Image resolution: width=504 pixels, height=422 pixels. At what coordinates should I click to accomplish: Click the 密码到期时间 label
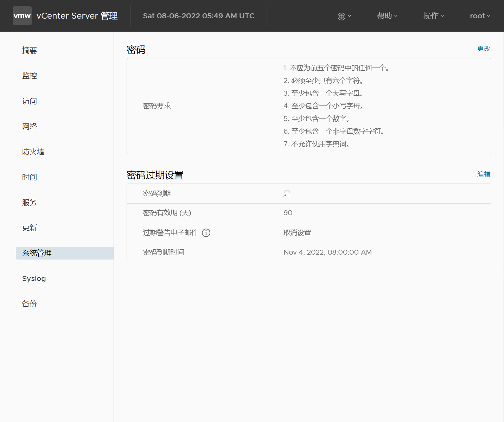164,252
